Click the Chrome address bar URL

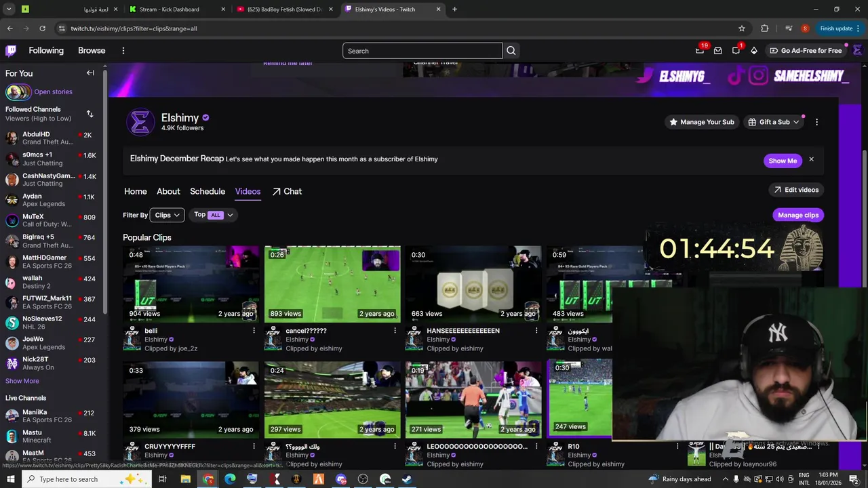[x=134, y=28]
